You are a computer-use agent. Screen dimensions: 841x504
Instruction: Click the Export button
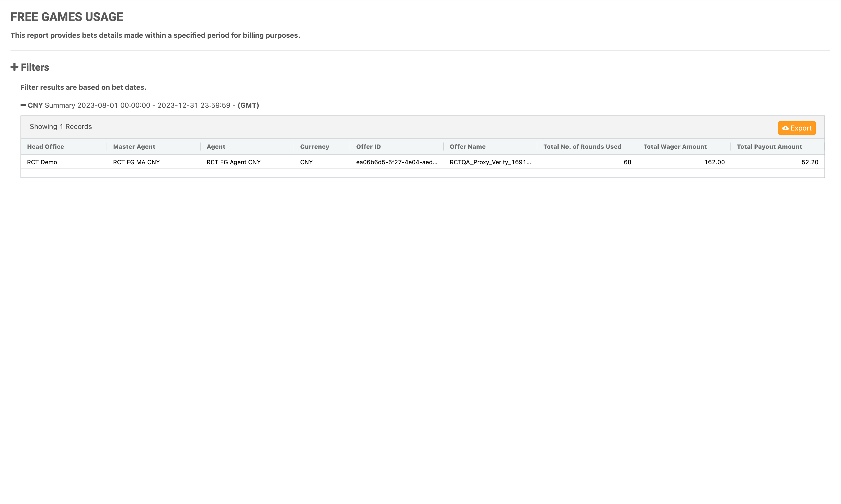[796, 128]
